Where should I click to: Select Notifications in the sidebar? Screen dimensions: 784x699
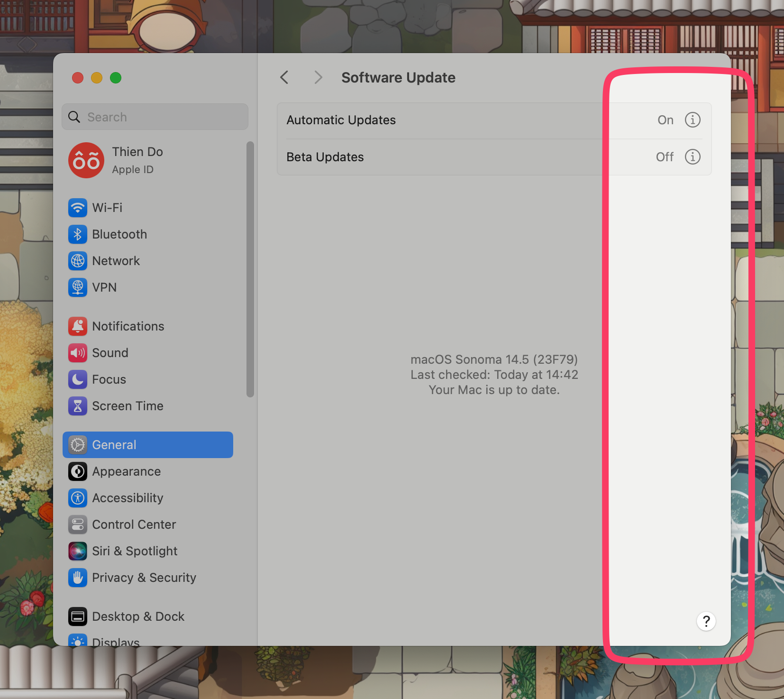tap(148, 326)
